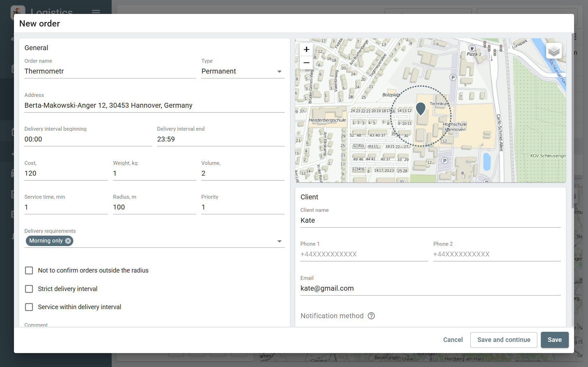Open the map layers selector
Image resolution: width=588 pixels, height=367 pixels.
pos(554,51)
